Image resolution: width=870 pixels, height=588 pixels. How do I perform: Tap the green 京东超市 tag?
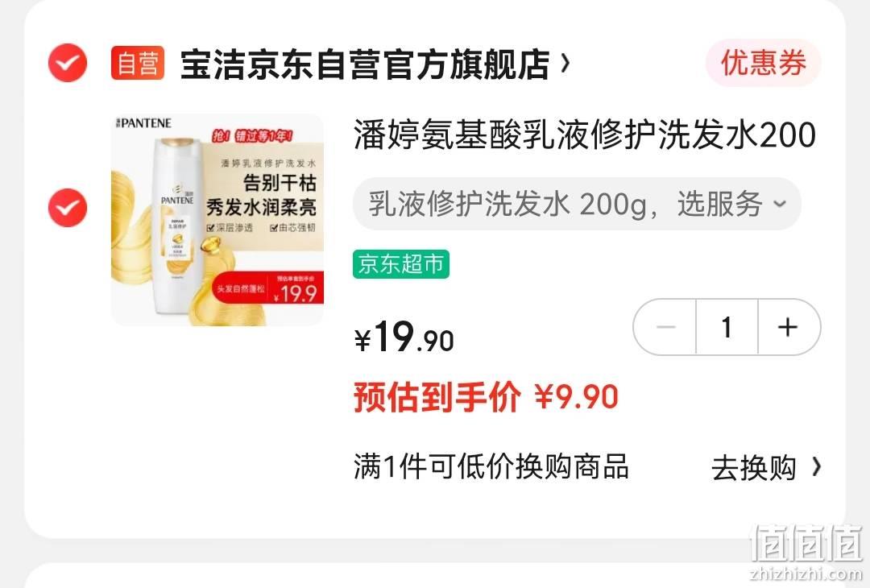click(x=401, y=264)
